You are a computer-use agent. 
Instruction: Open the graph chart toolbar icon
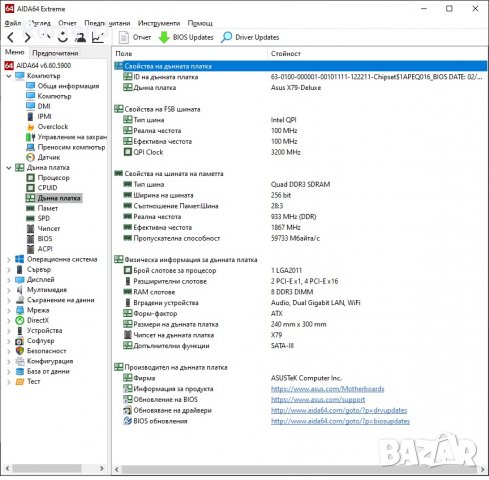point(98,37)
